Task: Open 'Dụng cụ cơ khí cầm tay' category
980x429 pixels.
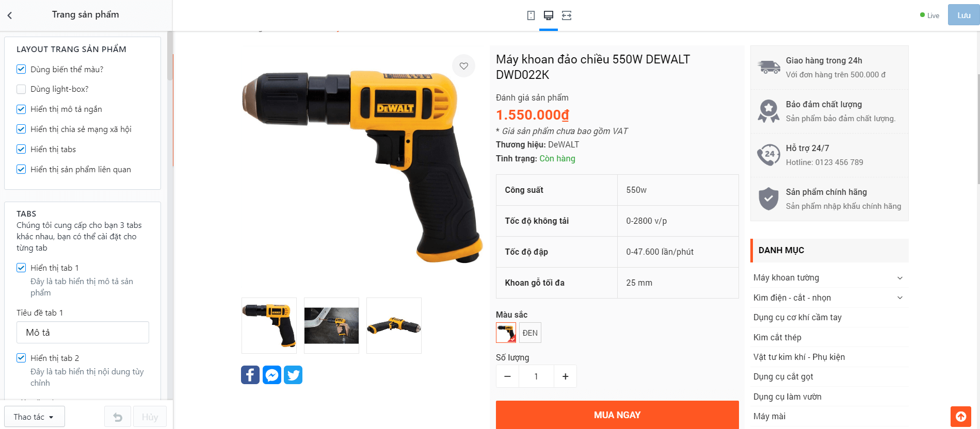Action: [797, 317]
